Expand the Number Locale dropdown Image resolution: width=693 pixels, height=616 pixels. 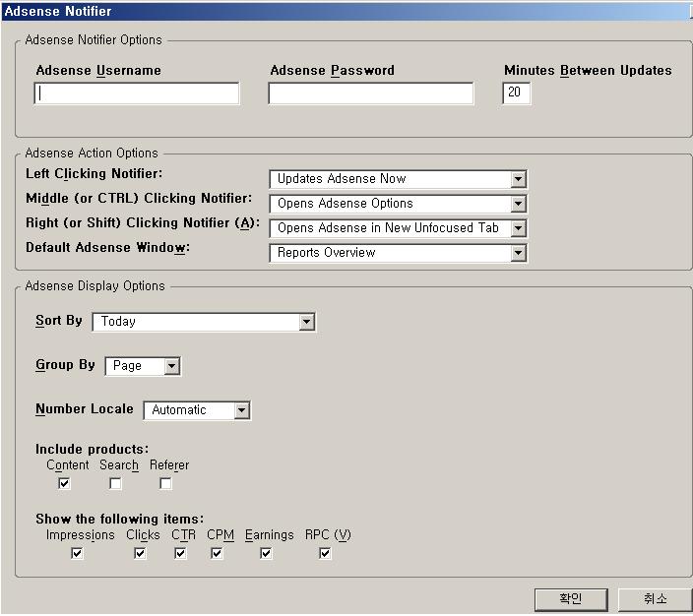[197, 410]
